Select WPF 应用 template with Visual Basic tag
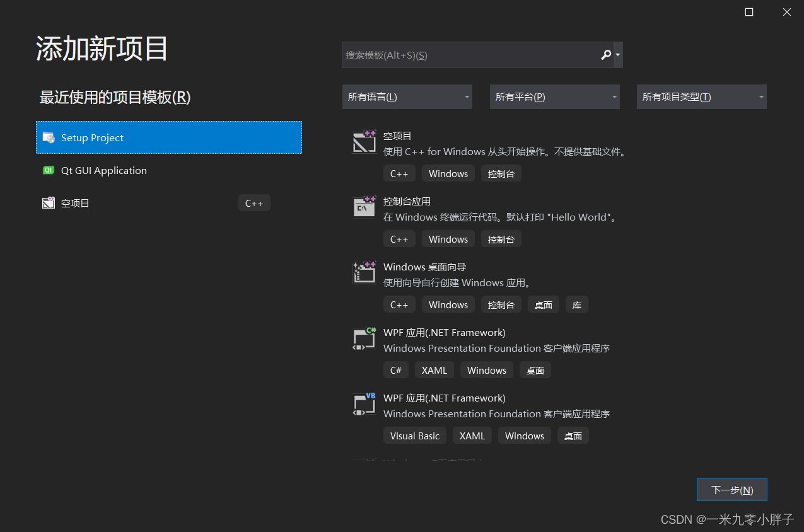 pos(445,398)
